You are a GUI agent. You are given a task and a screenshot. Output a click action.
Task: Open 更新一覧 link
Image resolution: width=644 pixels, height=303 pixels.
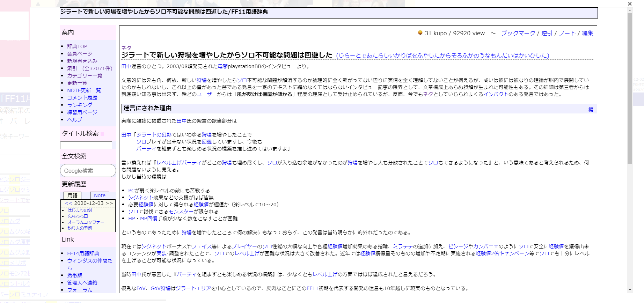click(77, 83)
